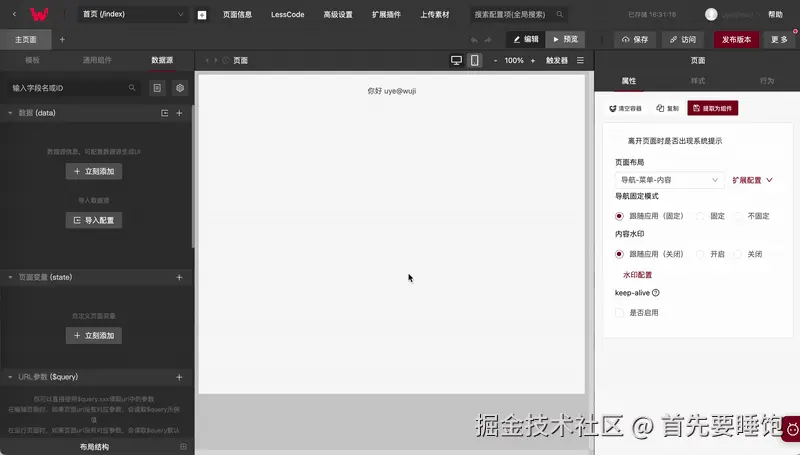The height and width of the screenshot is (455, 800).
Task: Click the canvas breadcrumb forward arrow
Action: tap(216, 60)
